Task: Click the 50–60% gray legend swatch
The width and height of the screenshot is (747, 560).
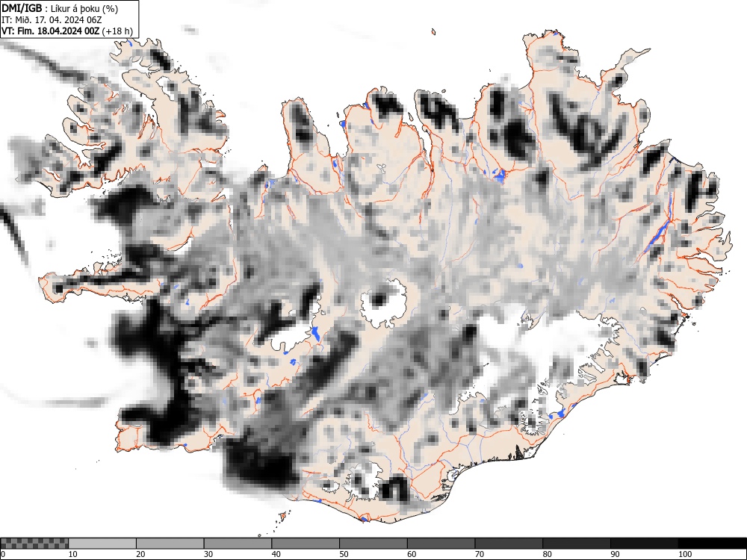Action: [373, 544]
